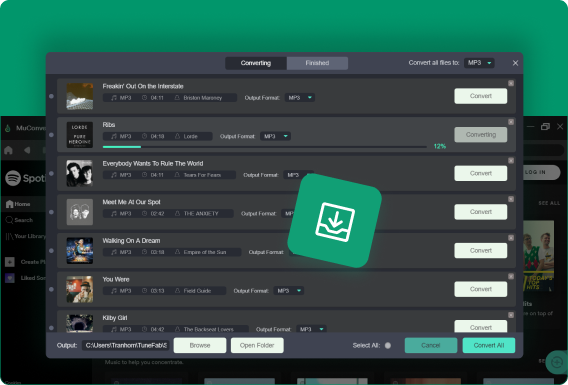Open output format dropdown for Ribs

(276, 136)
